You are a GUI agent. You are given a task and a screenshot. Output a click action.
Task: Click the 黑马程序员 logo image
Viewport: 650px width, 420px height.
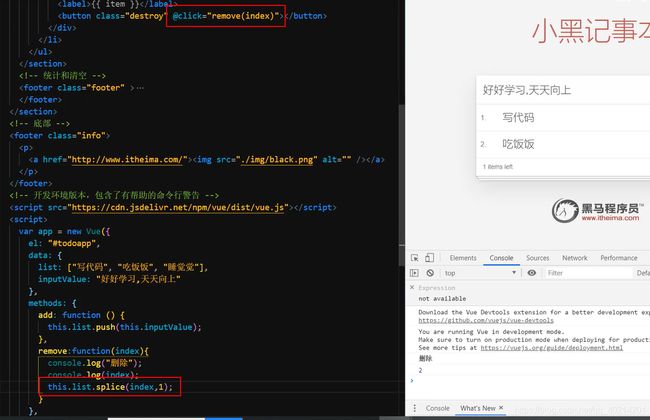coord(597,211)
